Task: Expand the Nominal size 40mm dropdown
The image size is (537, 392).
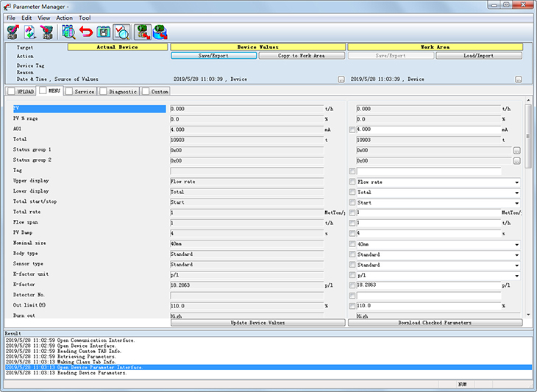Action: (x=516, y=244)
